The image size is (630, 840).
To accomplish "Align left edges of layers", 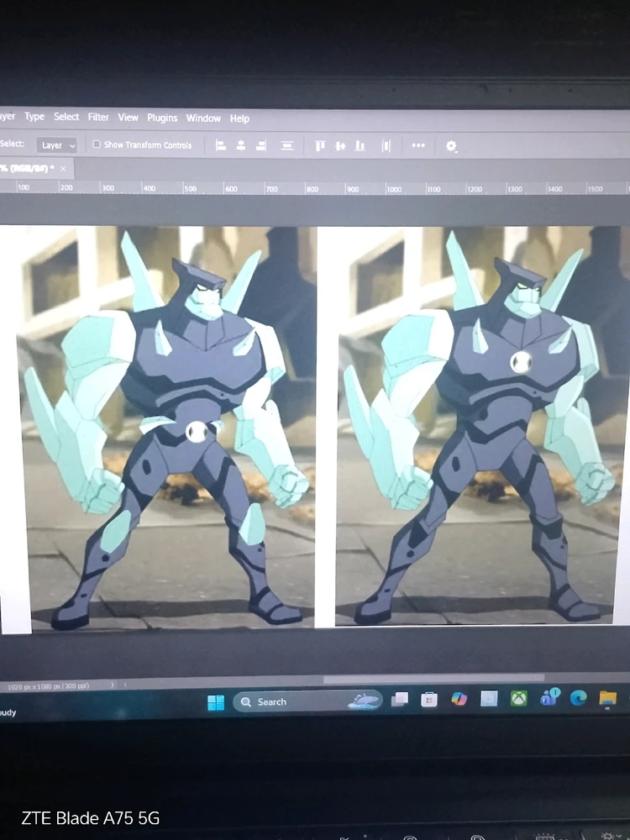I will point(220,145).
